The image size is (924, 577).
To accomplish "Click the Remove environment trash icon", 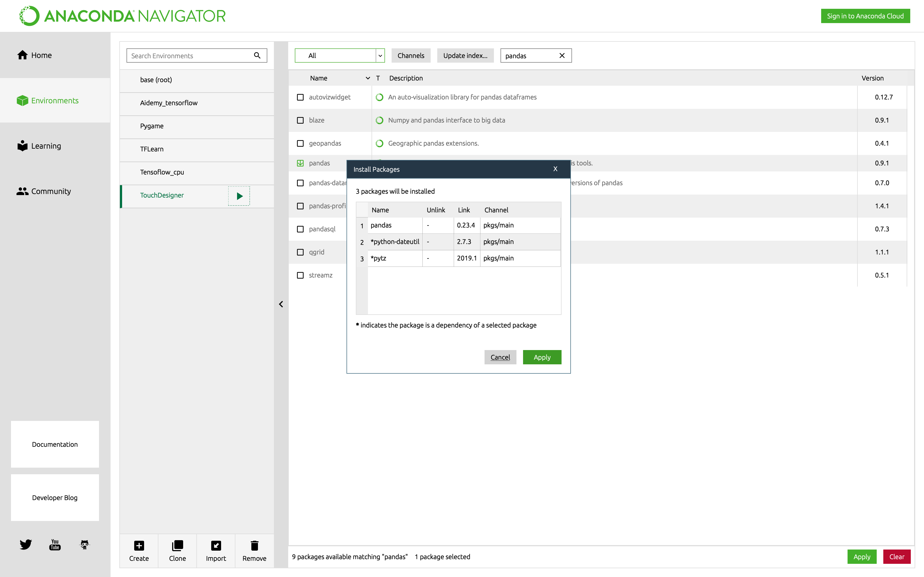I will (x=254, y=545).
